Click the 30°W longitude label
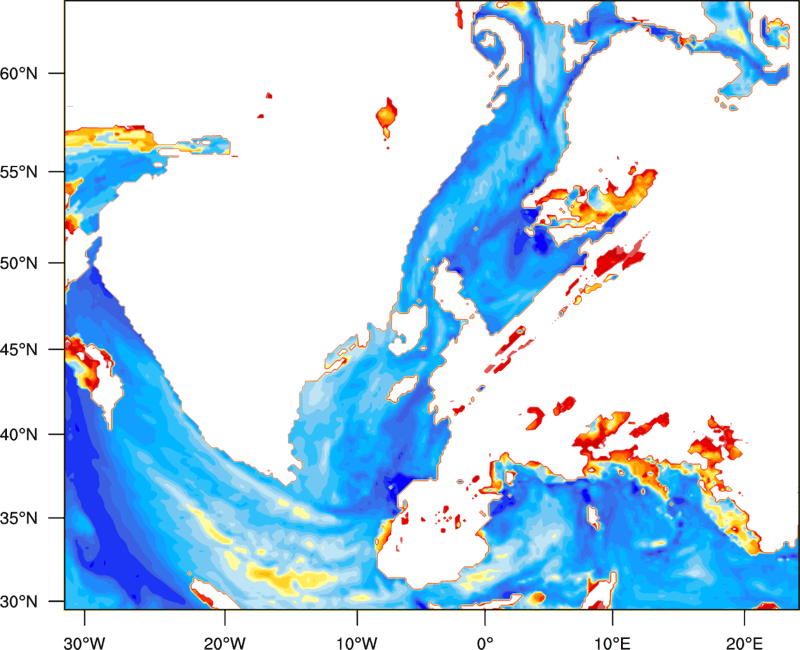Viewport: 800px width, 650px height. [x=85, y=643]
